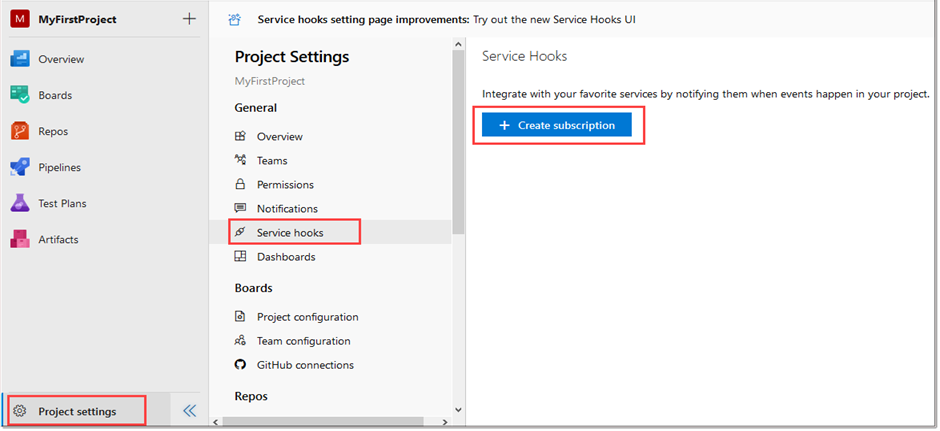Click the Create subscription button
Image resolution: width=940 pixels, height=431 pixels.
click(557, 125)
